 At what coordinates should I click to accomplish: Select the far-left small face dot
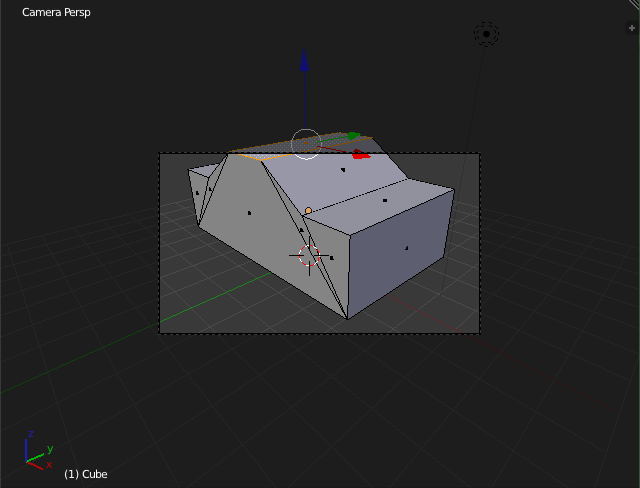pos(197,193)
